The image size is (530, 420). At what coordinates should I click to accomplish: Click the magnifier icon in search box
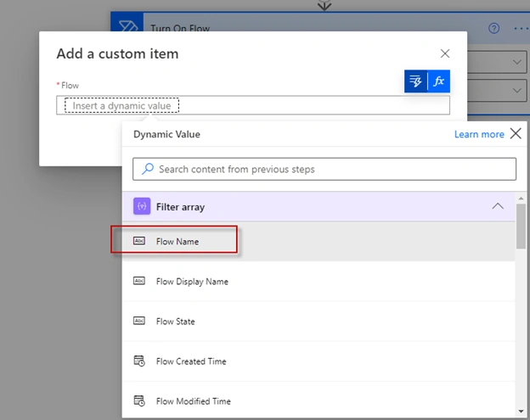pos(148,169)
